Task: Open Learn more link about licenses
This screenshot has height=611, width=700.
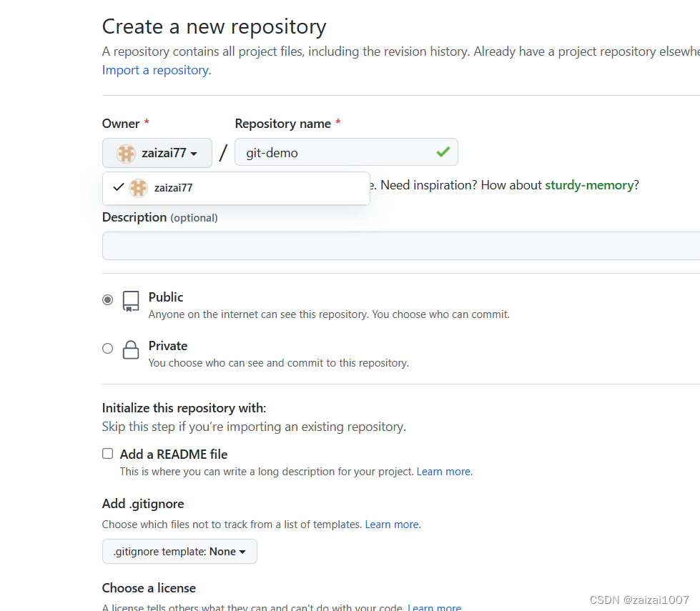Action: pos(435,607)
